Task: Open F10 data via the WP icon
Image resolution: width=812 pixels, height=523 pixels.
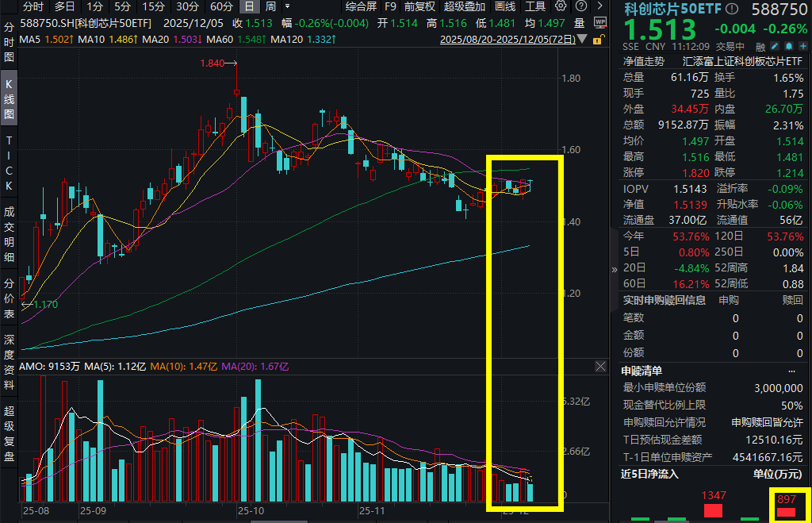Action: tap(601, 22)
